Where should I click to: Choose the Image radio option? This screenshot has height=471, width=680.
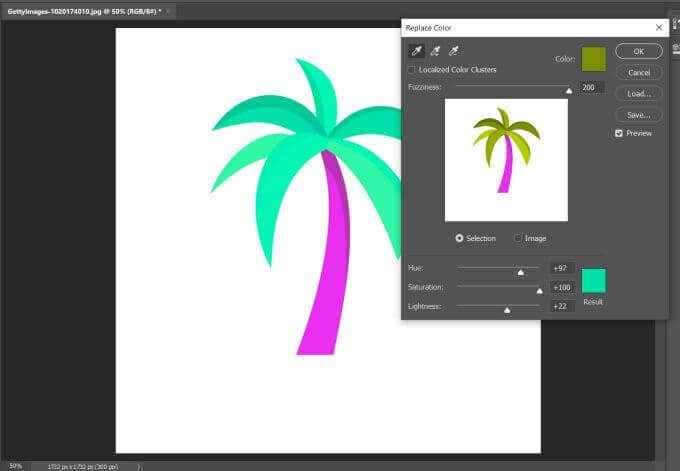click(517, 238)
